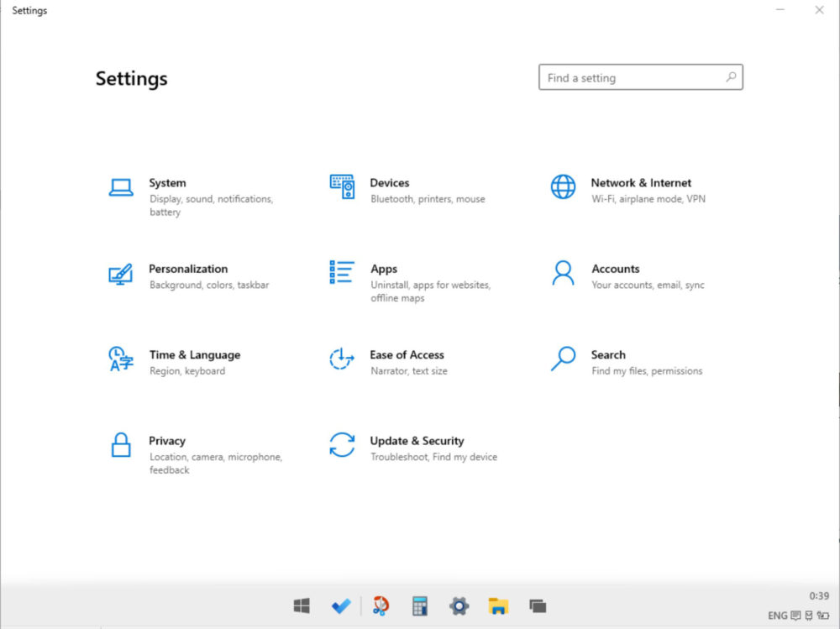
Task: Open the blue checkmark To Do app
Action: click(341, 606)
